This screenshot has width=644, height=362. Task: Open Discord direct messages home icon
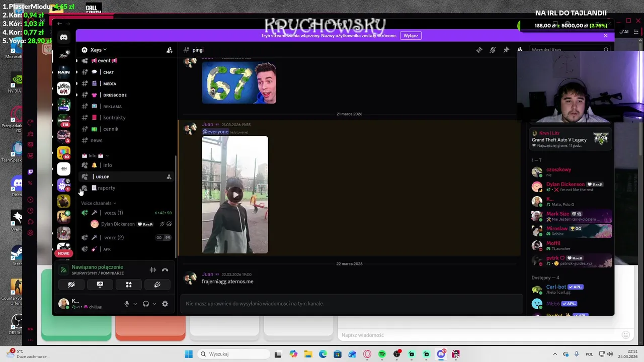click(x=63, y=37)
